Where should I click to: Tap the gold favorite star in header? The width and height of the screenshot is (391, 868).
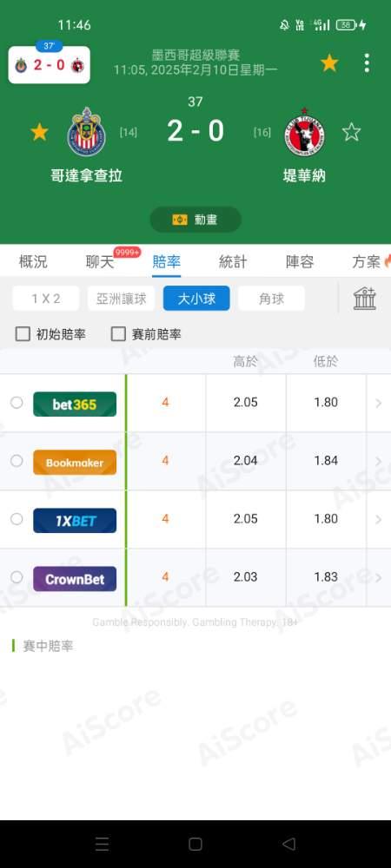pyautogui.click(x=329, y=63)
